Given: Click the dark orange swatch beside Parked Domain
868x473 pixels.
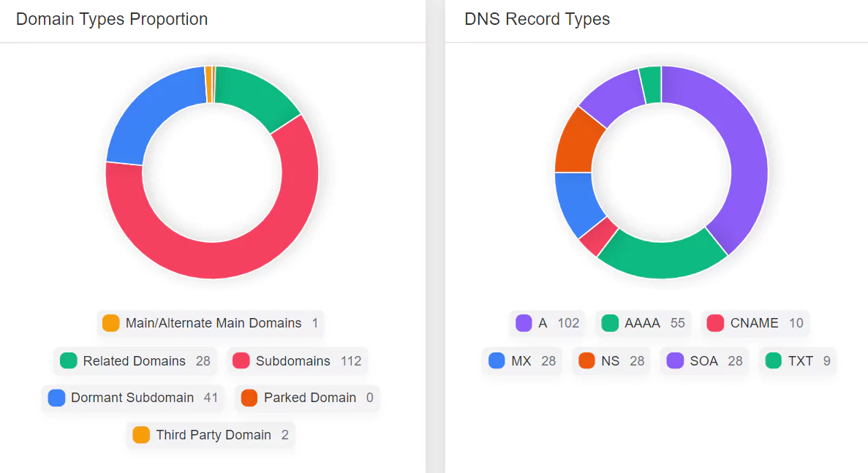Looking at the screenshot, I should [x=249, y=398].
